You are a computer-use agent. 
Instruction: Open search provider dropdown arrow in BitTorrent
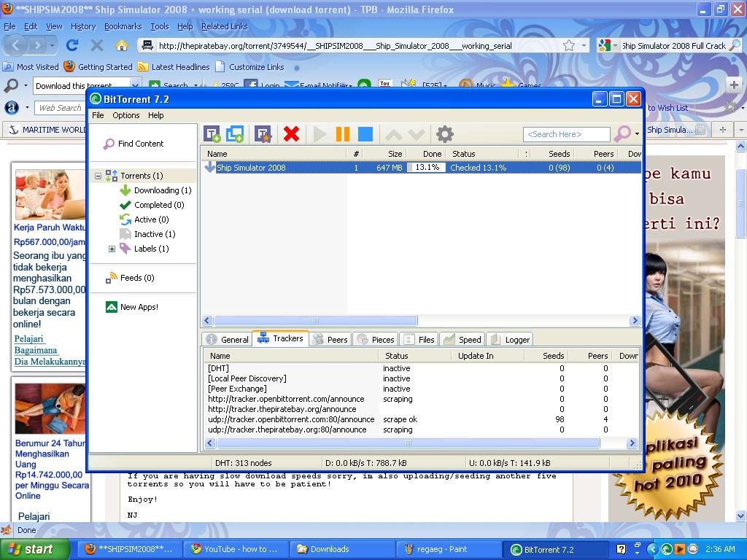[x=637, y=134]
